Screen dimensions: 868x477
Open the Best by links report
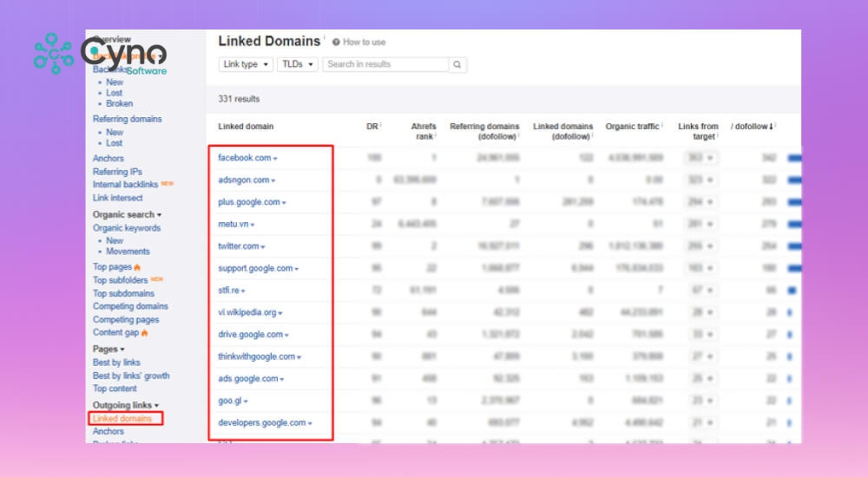coord(116,363)
